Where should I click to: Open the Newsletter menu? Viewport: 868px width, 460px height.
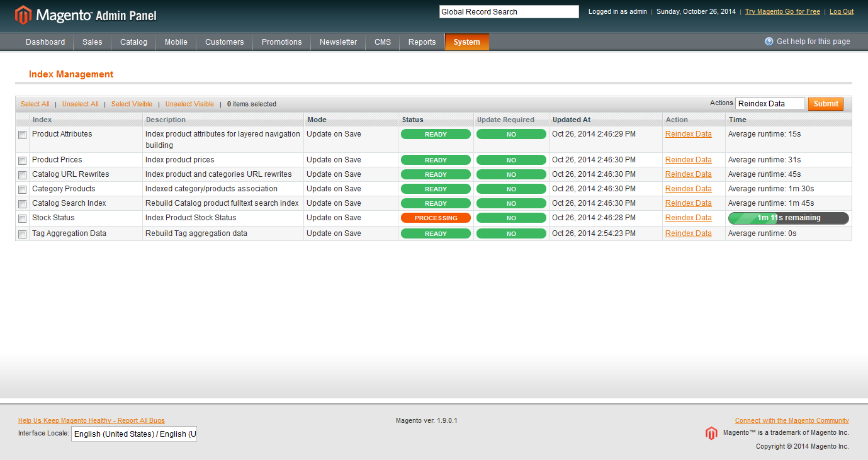point(339,42)
